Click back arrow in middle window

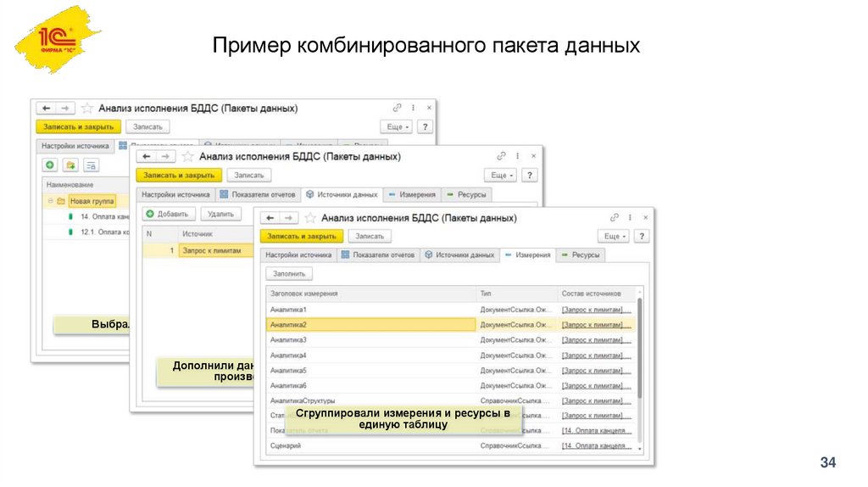point(147,156)
